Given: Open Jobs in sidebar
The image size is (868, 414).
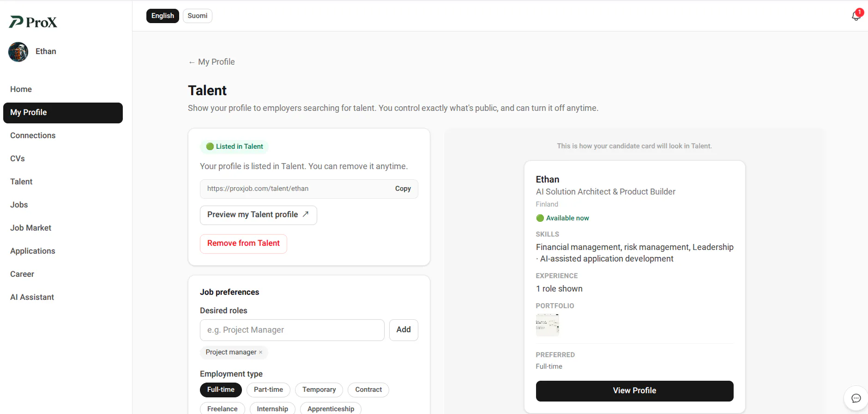Looking at the screenshot, I should coord(63,205).
